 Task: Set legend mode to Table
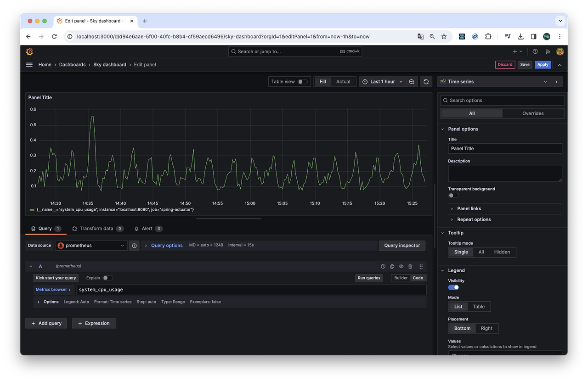point(479,307)
